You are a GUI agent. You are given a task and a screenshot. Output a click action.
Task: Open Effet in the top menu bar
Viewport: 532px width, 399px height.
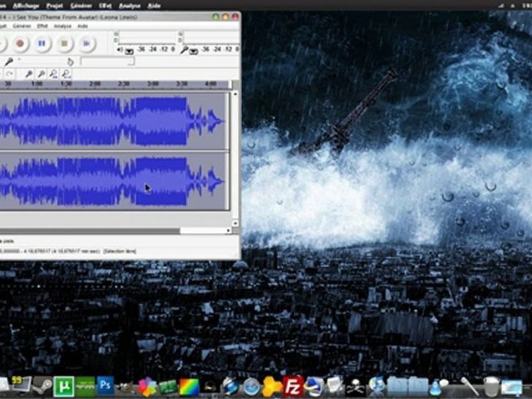[x=105, y=6]
